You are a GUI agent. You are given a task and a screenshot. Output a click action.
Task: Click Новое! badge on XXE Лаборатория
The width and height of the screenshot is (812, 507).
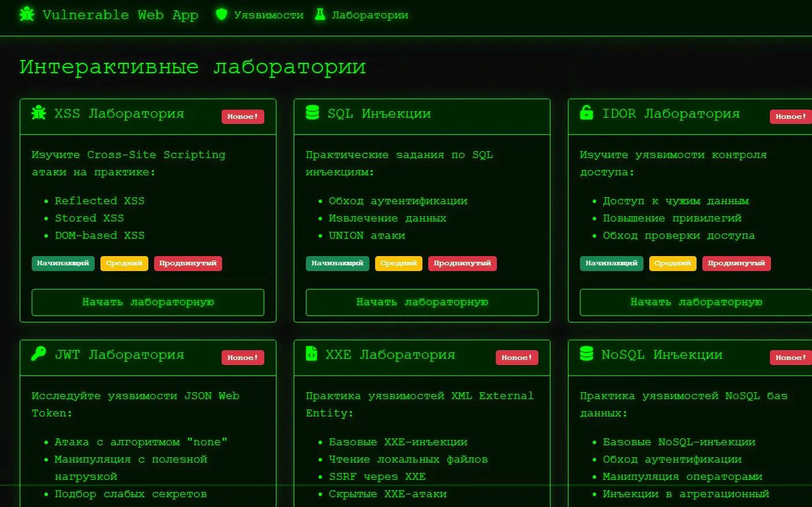click(517, 358)
